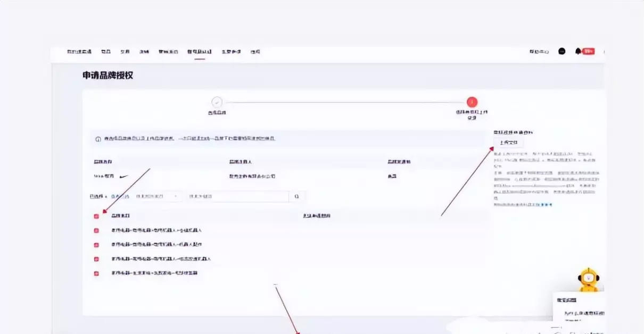Expand the category filter dropdown
The width and height of the screenshot is (644, 334).
pos(157,197)
